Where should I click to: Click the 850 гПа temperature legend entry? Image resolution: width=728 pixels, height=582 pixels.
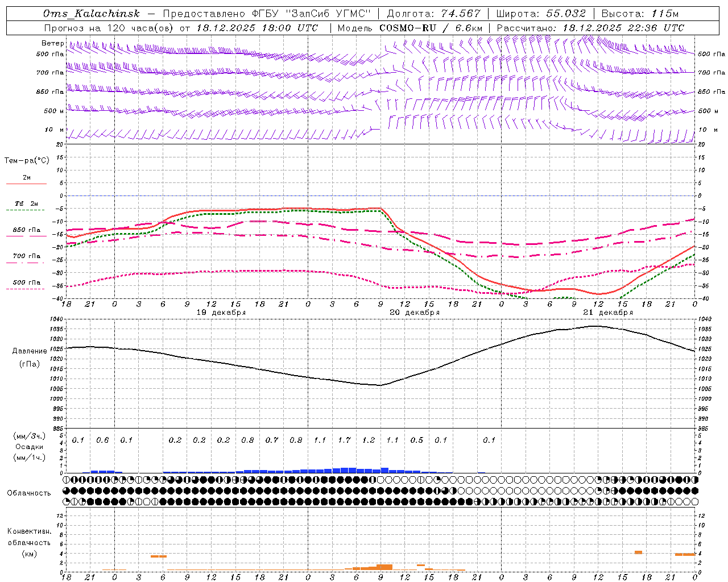pyautogui.click(x=26, y=230)
